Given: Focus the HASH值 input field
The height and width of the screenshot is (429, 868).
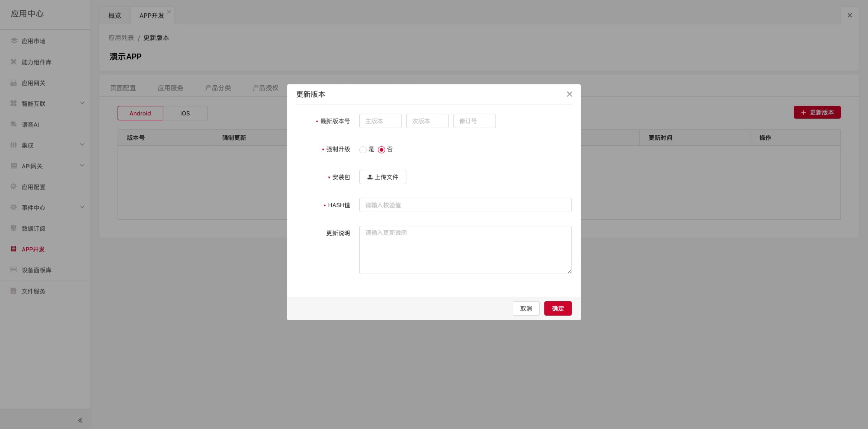Looking at the screenshot, I should (x=465, y=205).
